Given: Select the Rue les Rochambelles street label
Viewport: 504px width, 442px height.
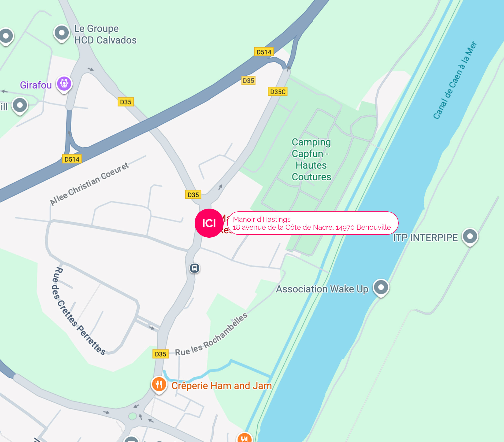Looking at the screenshot, I should (211, 334).
